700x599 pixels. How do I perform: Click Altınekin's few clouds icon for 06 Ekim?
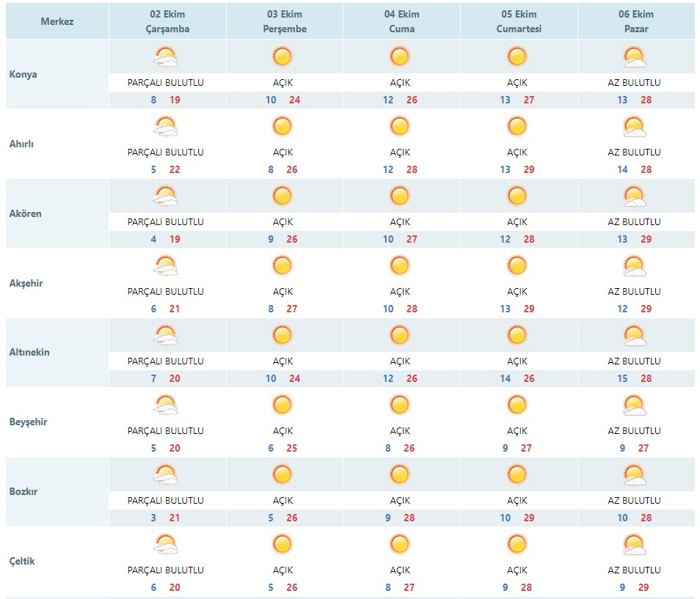[635, 335]
